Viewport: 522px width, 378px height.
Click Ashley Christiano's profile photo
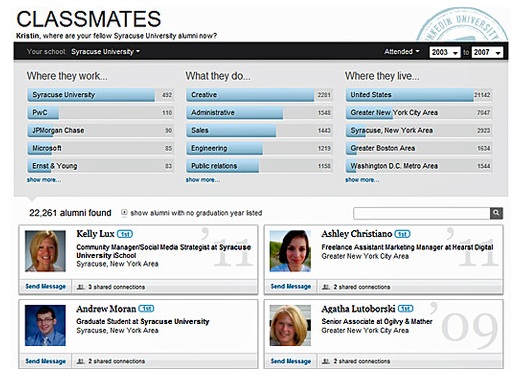(290, 251)
